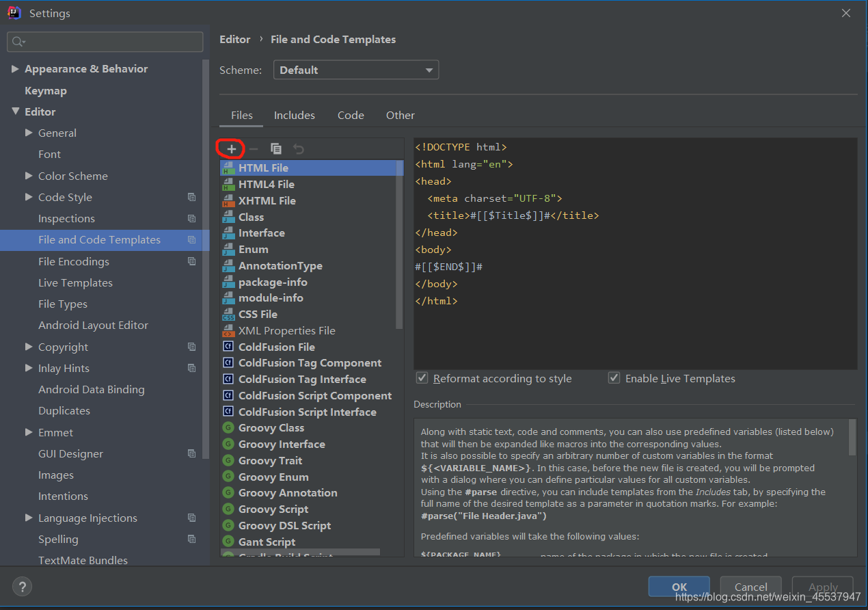Select the Gant Script template icon
Screen dimensions: 868x610
[x=228, y=542]
